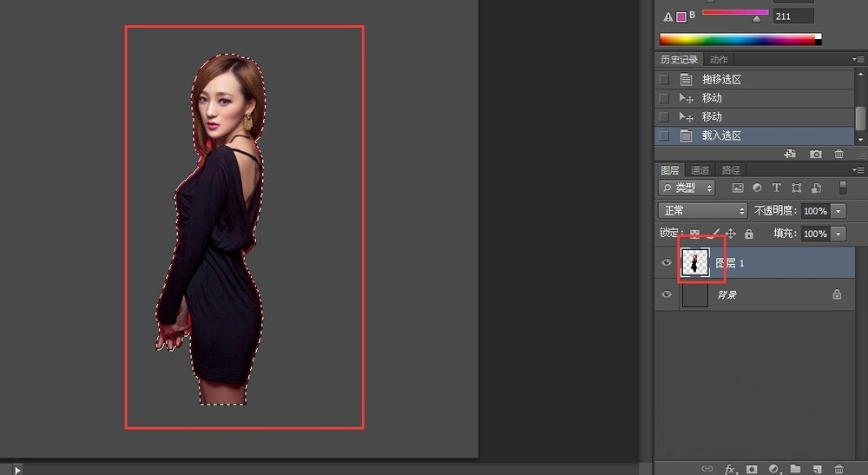
Task: Open the fx layer style menu
Action: click(731, 470)
